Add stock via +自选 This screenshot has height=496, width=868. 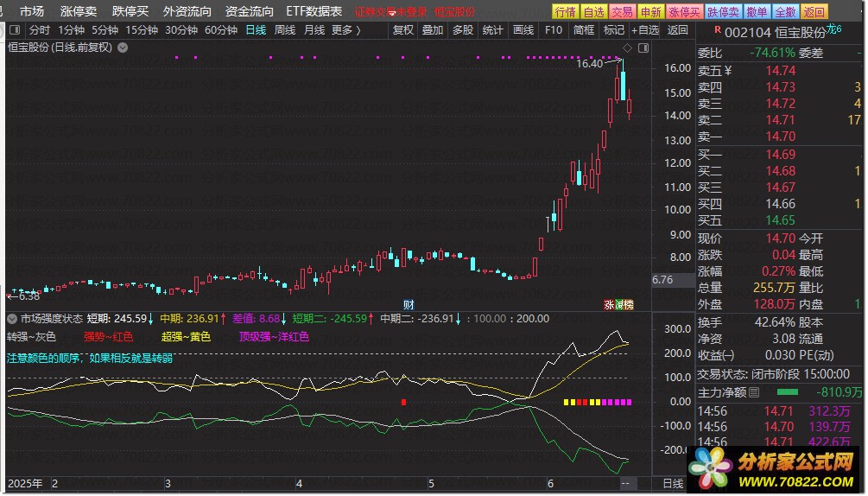[x=645, y=30]
